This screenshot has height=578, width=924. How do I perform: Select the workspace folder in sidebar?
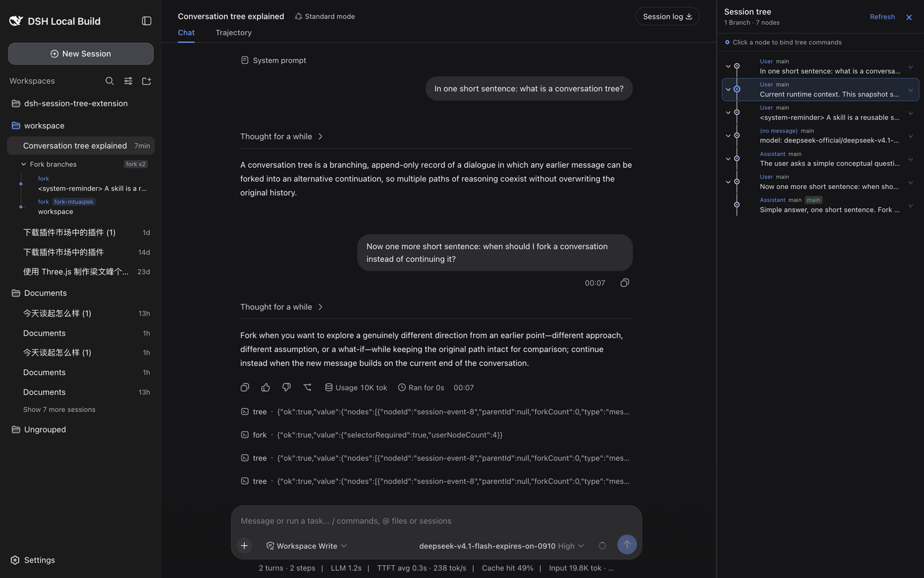coord(81,125)
